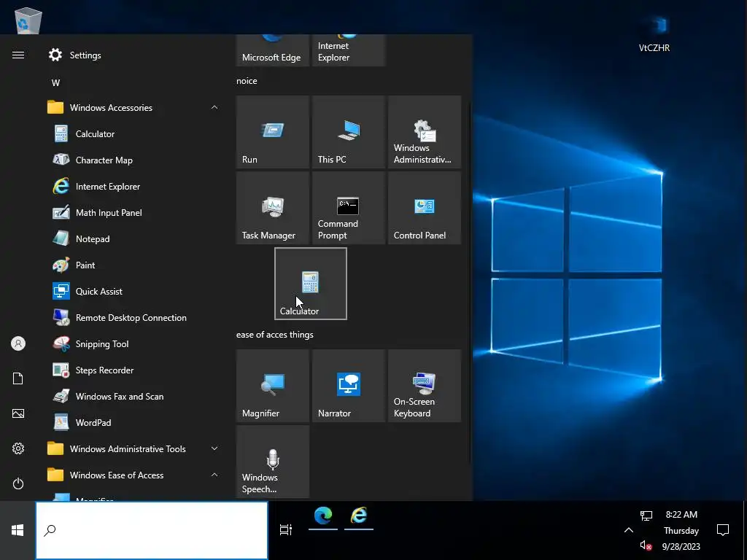This screenshot has width=747, height=560.
Task: Launch the Task Manager tile
Action: [x=273, y=208]
